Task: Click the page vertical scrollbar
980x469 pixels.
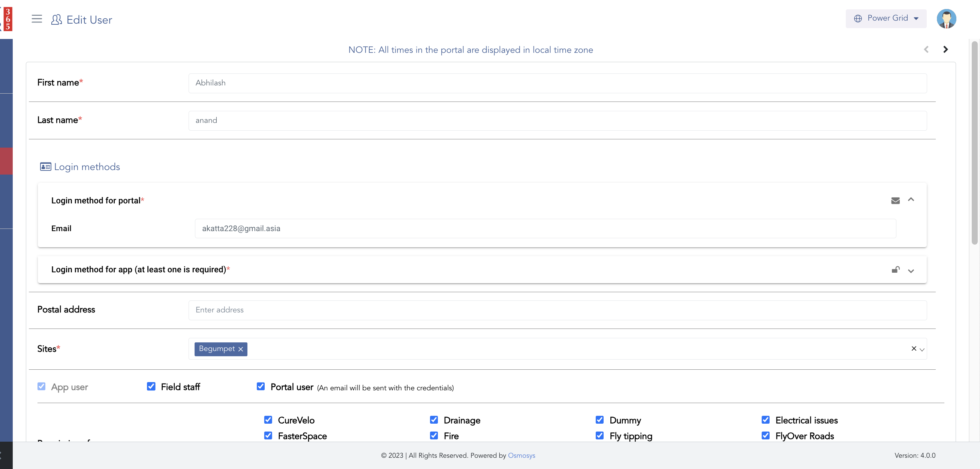Action: tap(974, 142)
